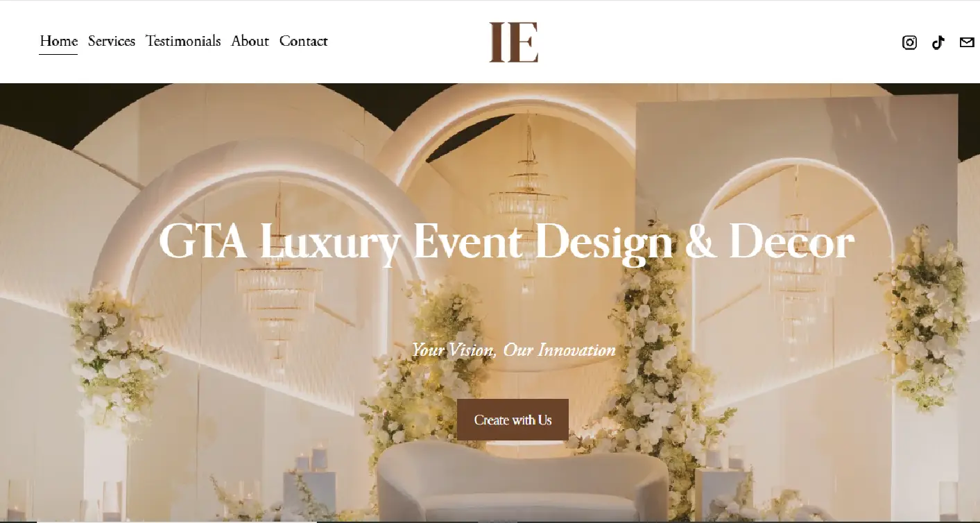Click the email envelope icon
The height and width of the screenshot is (523, 980).
967,42
